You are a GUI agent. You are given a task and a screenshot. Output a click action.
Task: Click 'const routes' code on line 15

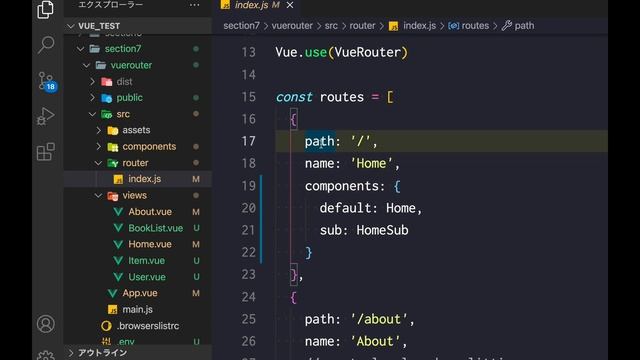click(320, 97)
